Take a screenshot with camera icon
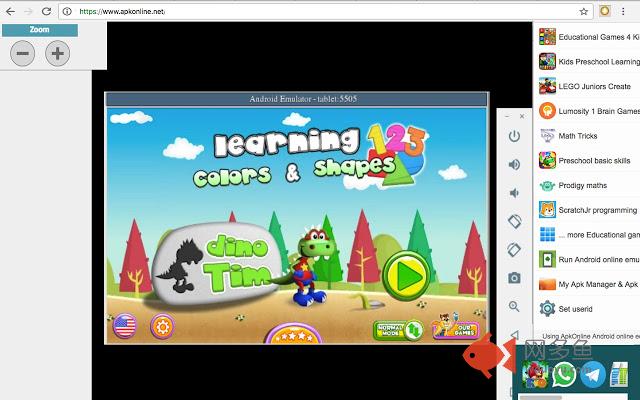640x400 pixels. click(514, 278)
